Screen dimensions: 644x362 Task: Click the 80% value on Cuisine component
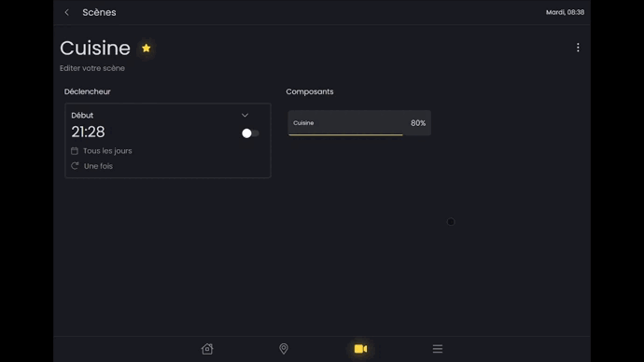click(418, 123)
